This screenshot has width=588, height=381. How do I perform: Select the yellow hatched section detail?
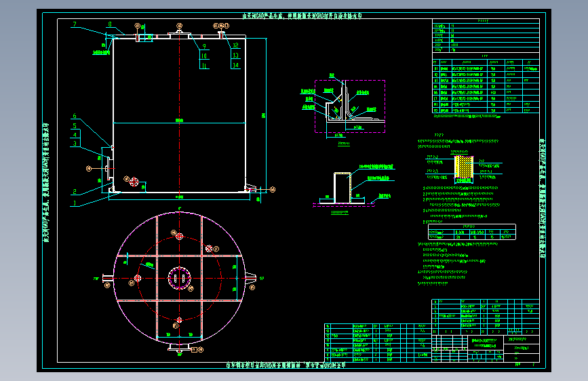[464, 167]
